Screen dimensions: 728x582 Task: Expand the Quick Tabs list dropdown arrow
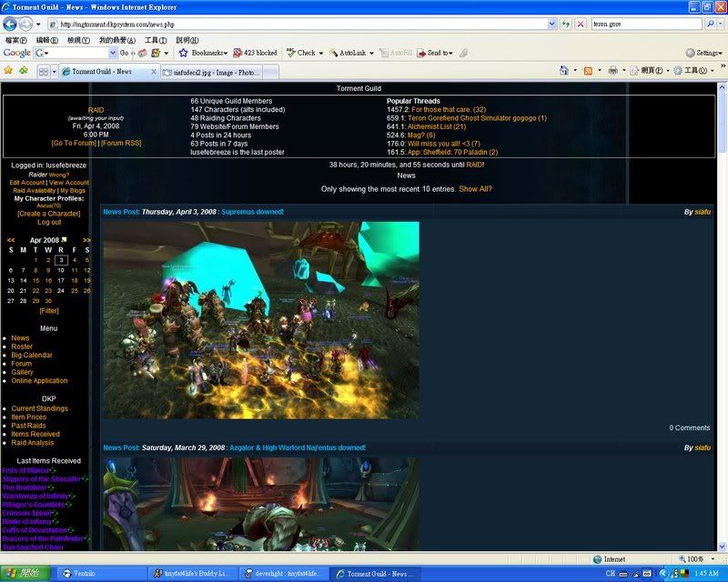click(x=54, y=72)
